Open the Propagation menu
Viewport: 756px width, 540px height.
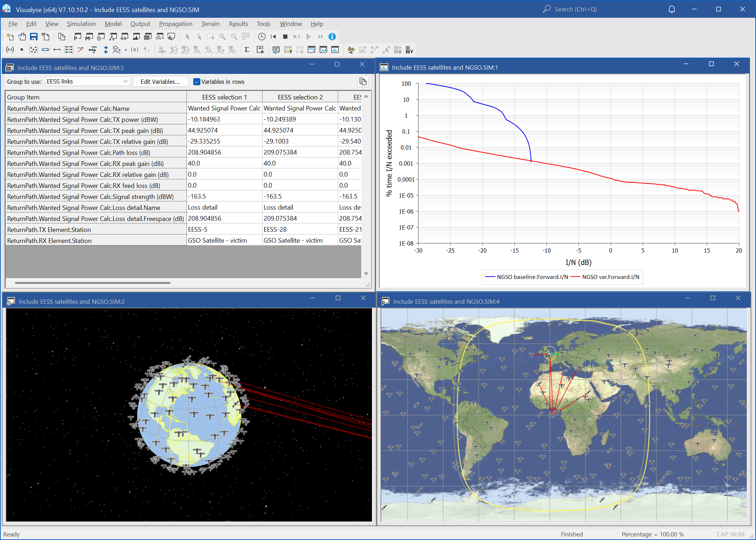pyautogui.click(x=175, y=24)
